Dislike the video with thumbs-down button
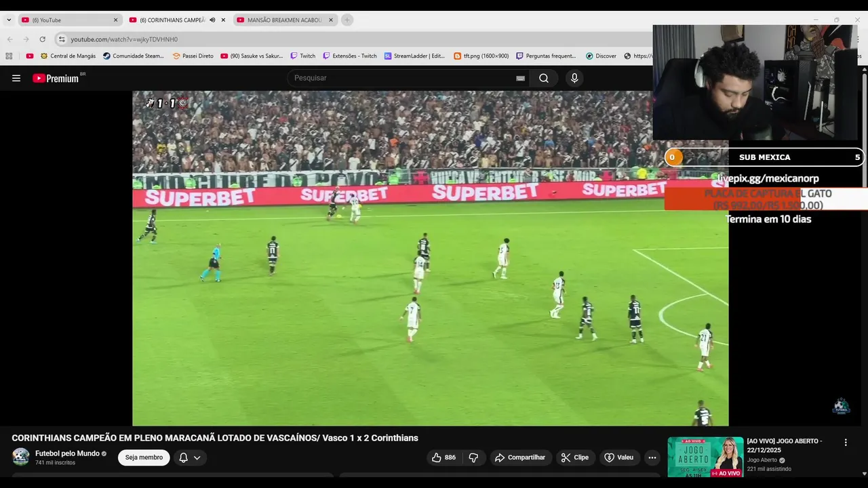Viewport: 868px width, 488px height. pos(473,457)
